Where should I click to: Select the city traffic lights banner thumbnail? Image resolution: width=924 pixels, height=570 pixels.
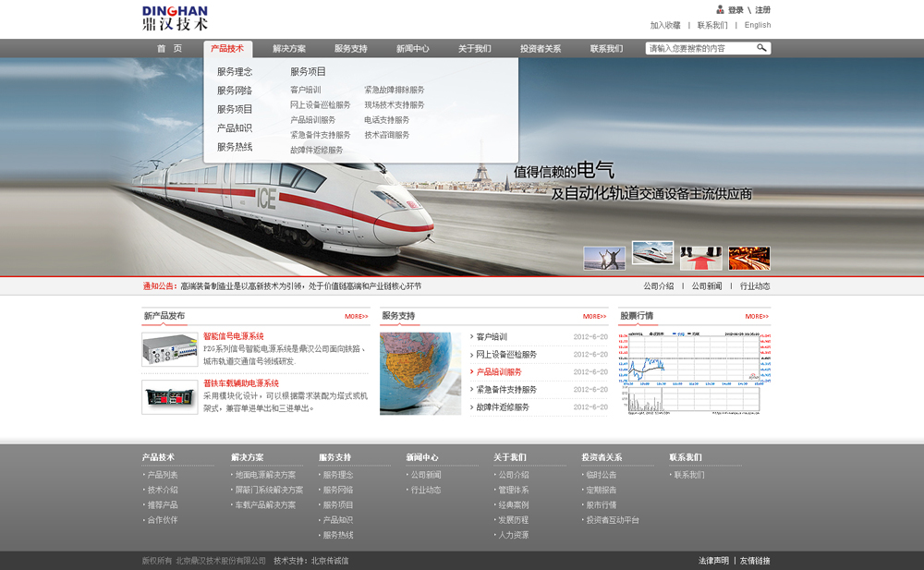coord(748,258)
